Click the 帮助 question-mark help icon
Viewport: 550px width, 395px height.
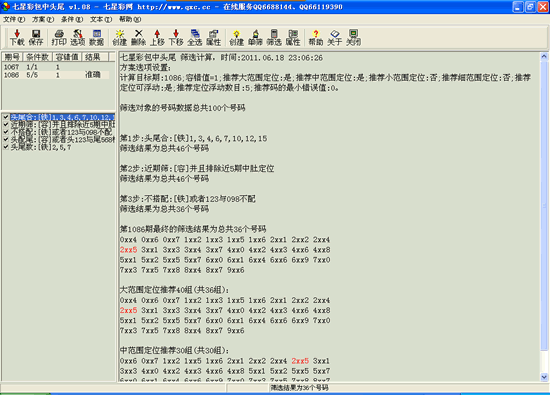(316, 37)
